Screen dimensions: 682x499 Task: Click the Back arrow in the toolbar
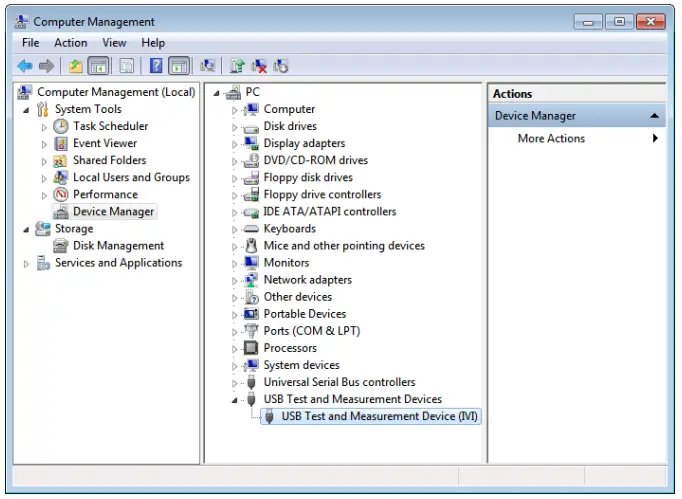tap(25, 66)
